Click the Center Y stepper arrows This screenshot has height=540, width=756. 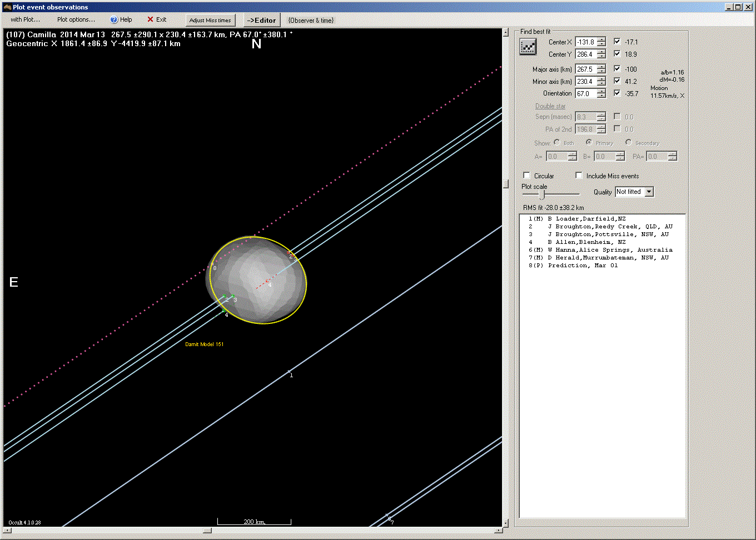point(601,54)
